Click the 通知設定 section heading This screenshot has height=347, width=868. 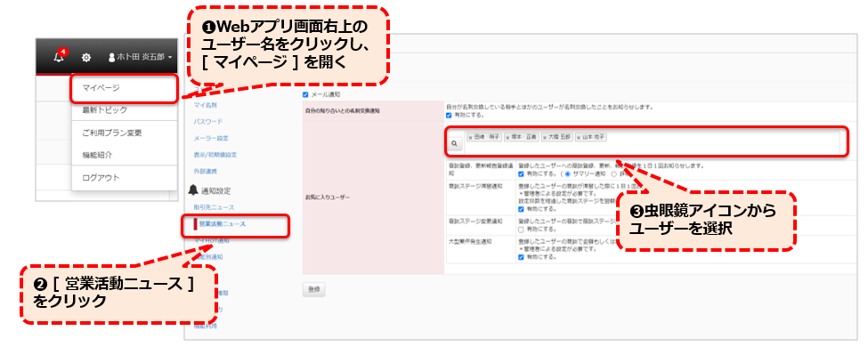[216, 190]
